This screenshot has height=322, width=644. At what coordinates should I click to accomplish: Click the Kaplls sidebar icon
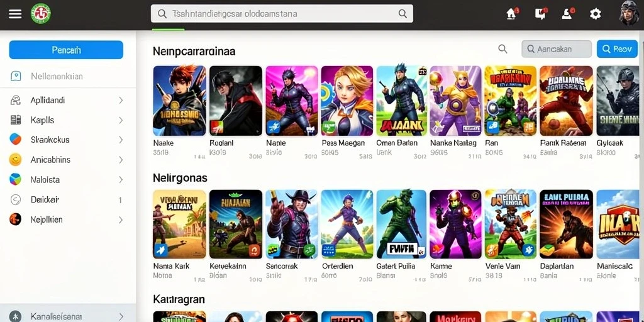[x=16, y=120]
